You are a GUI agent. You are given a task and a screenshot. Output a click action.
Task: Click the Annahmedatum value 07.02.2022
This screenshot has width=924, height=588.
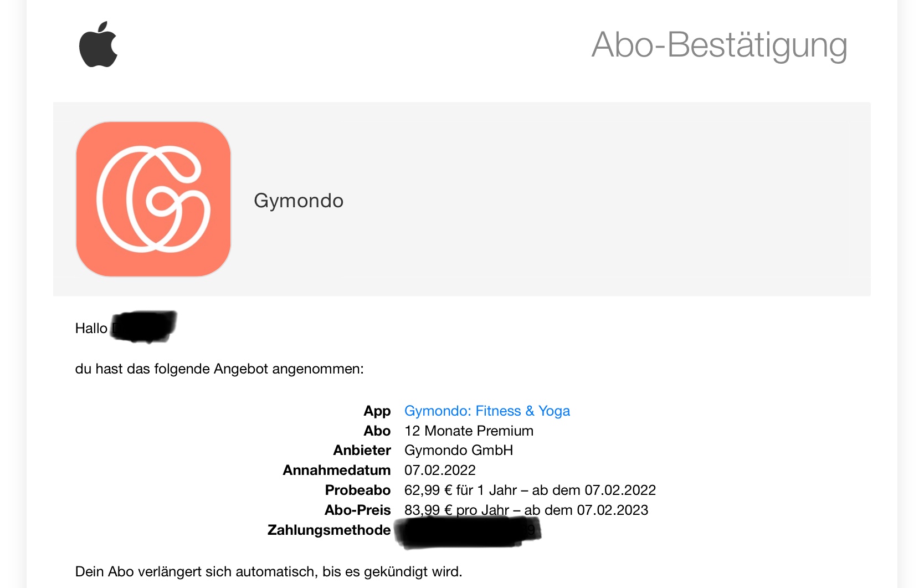click(x=440, y=470)
